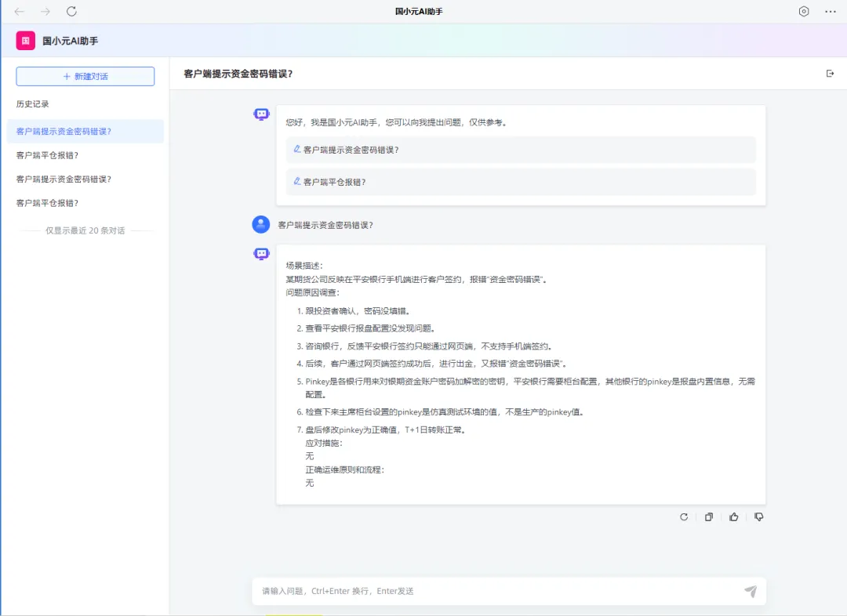Viewport: 847px width, 616px height.
Task: Go back using the left arrow
Action: coord(20,12)
